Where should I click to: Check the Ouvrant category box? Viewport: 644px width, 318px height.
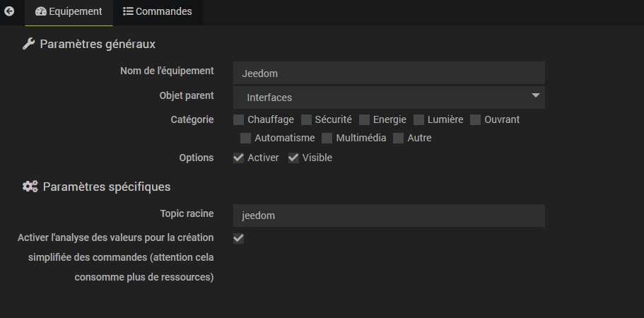click(x=475, y=120)
